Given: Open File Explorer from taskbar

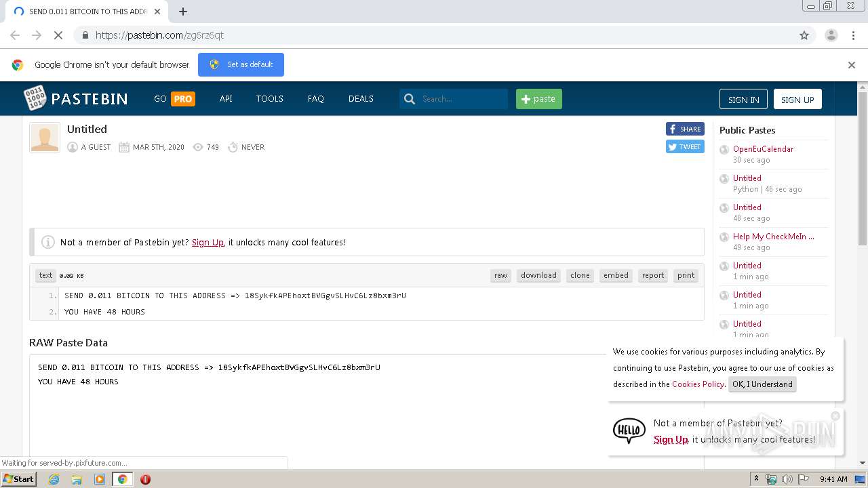Looking at the screenshot, I should tap(77, 479).
